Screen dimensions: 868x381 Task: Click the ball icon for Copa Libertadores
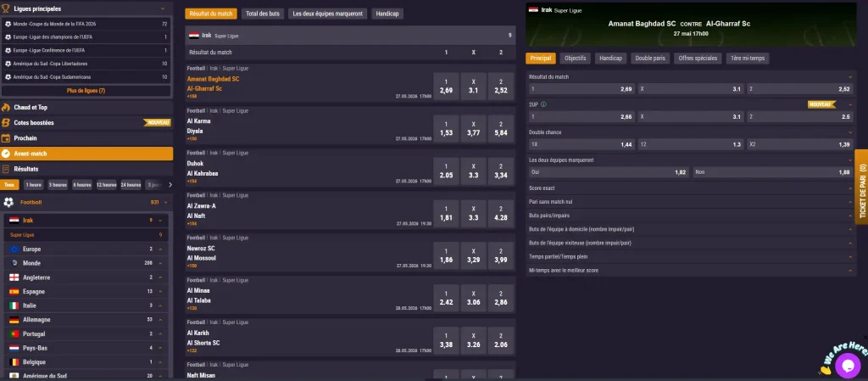pos(8,64)
